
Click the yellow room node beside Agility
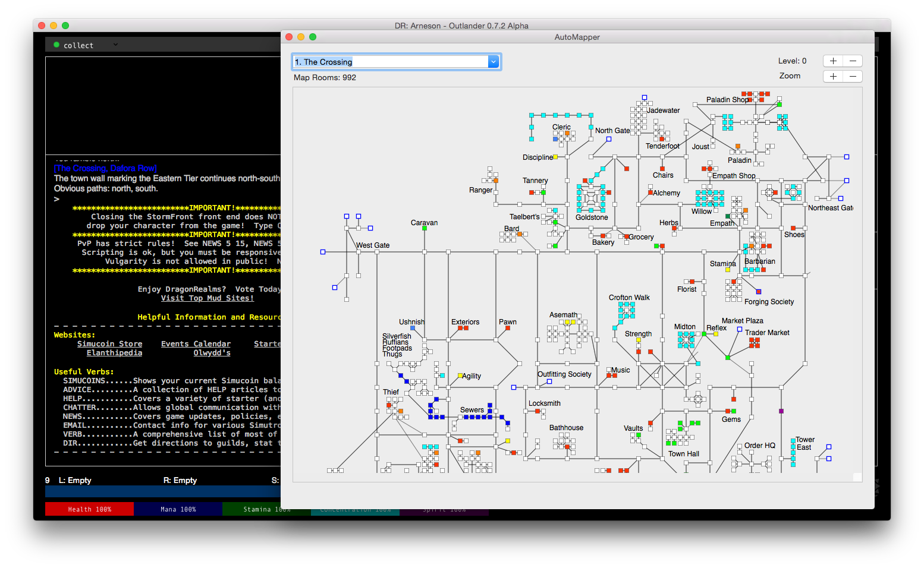[460, 375]
